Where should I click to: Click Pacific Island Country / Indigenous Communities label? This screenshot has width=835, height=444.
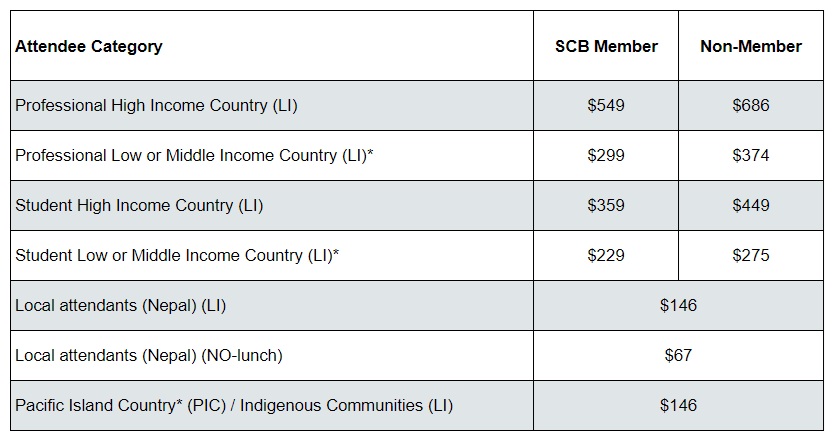click(234, 405)
